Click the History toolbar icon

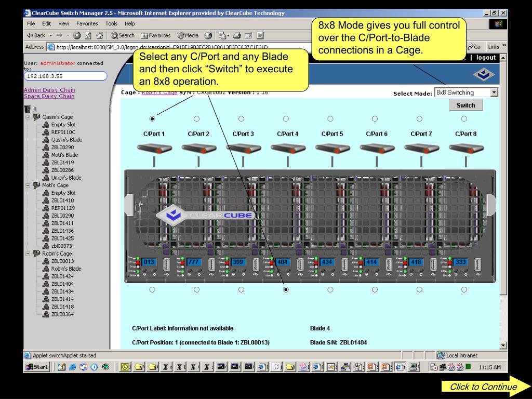[x=208, y=35]
